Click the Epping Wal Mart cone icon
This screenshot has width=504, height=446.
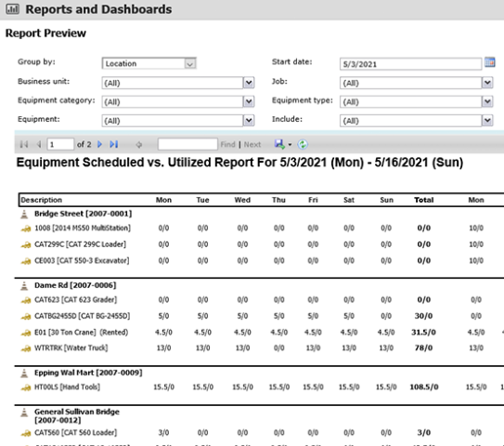(24, 374)
